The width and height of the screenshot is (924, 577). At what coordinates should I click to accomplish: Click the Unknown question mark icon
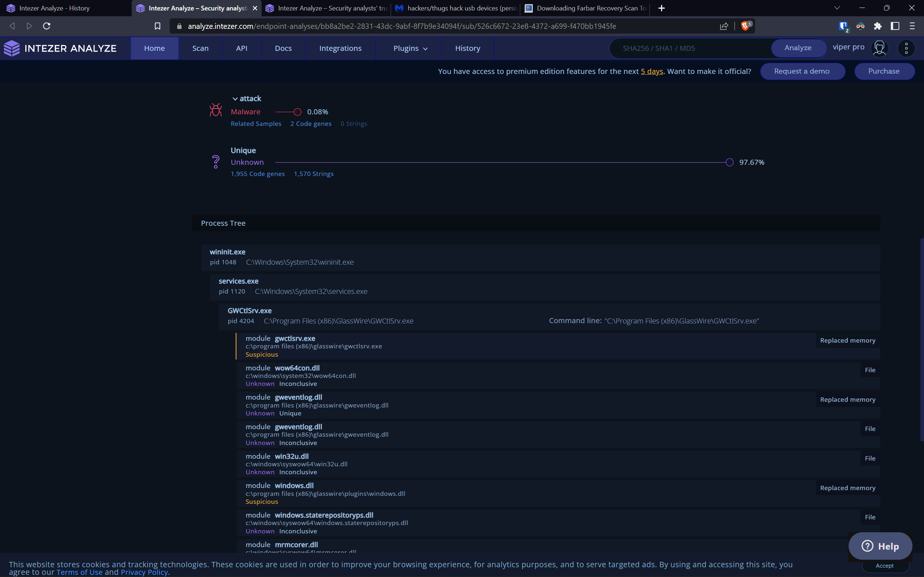click(x=216, y=162)
